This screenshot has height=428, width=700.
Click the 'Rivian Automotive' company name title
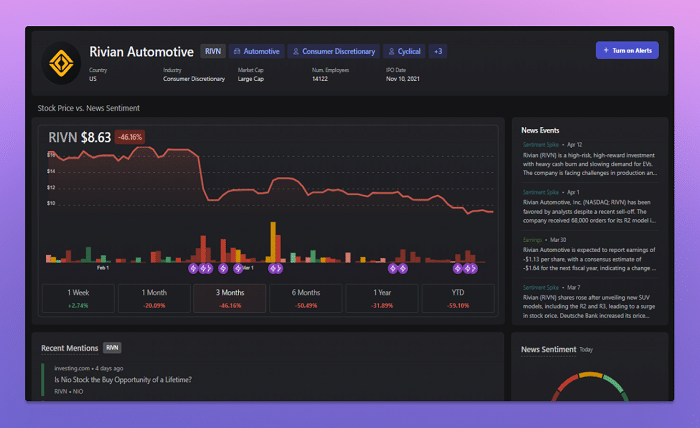[x=142, y=52]
